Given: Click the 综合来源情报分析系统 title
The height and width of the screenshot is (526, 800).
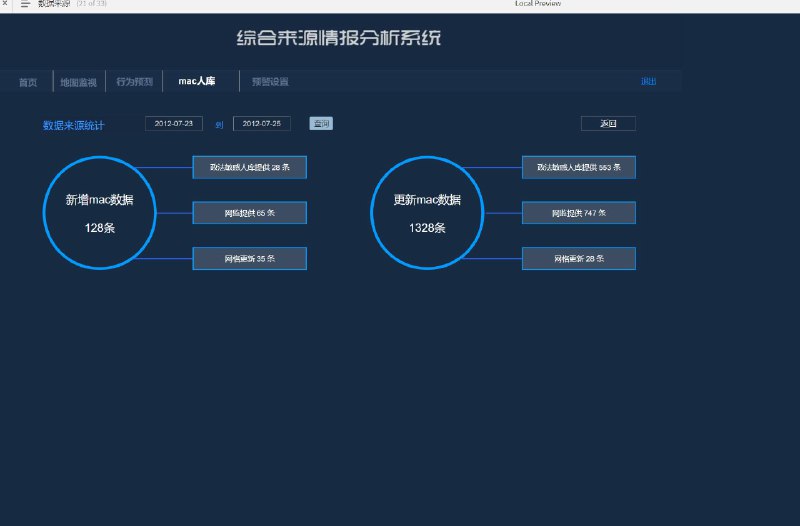Looking at the screenshot, I should pos(339,38).
